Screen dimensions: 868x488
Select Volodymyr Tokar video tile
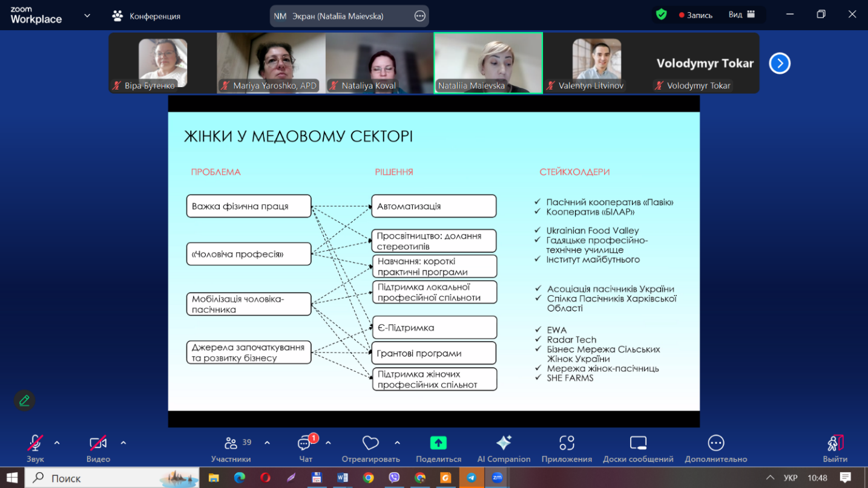(705, 63)
